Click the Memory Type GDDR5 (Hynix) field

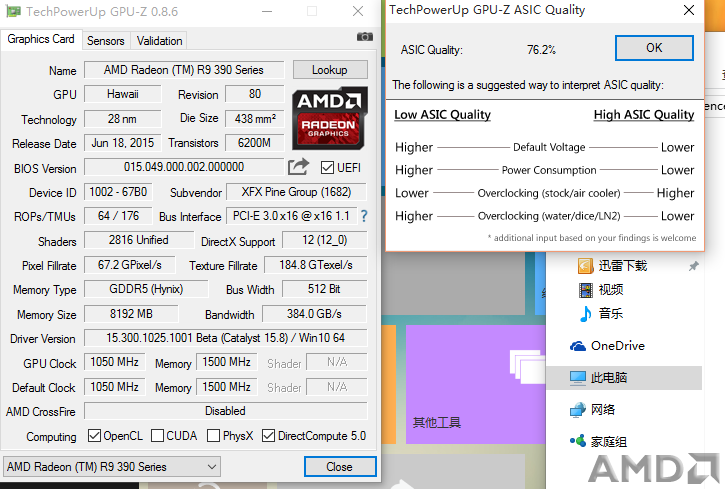point(146,289)
